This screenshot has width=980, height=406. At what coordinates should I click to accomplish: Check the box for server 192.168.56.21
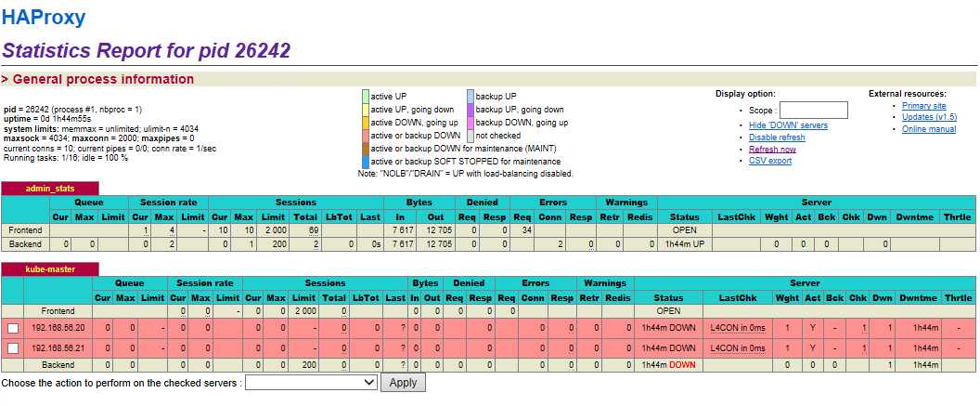(x=12, y=347)
